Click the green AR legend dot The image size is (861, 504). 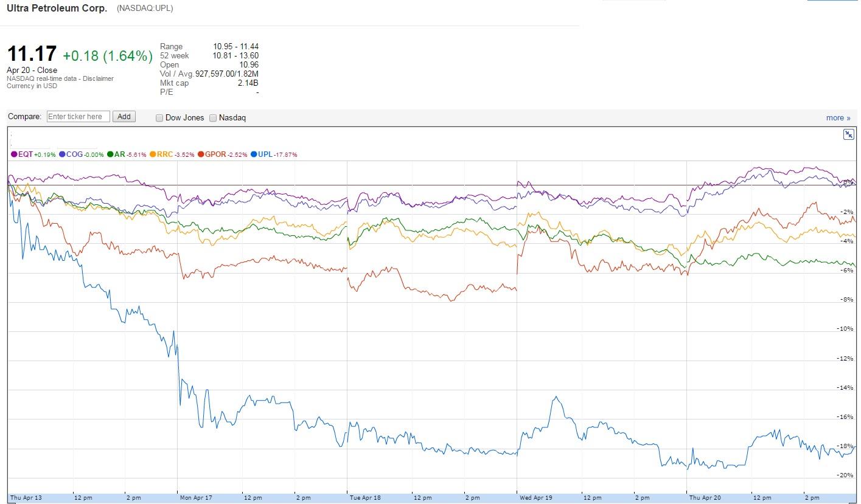pyautogui.click(x=110, y=154)
